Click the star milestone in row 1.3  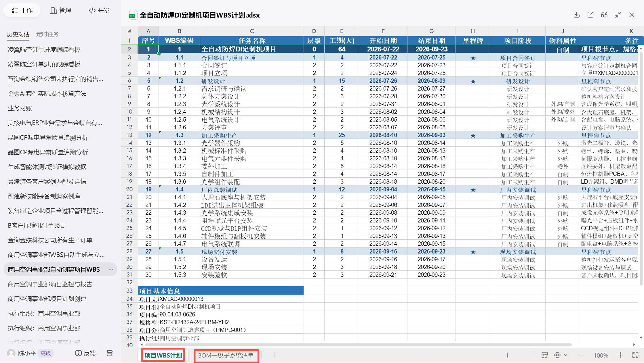pos(473,135)
